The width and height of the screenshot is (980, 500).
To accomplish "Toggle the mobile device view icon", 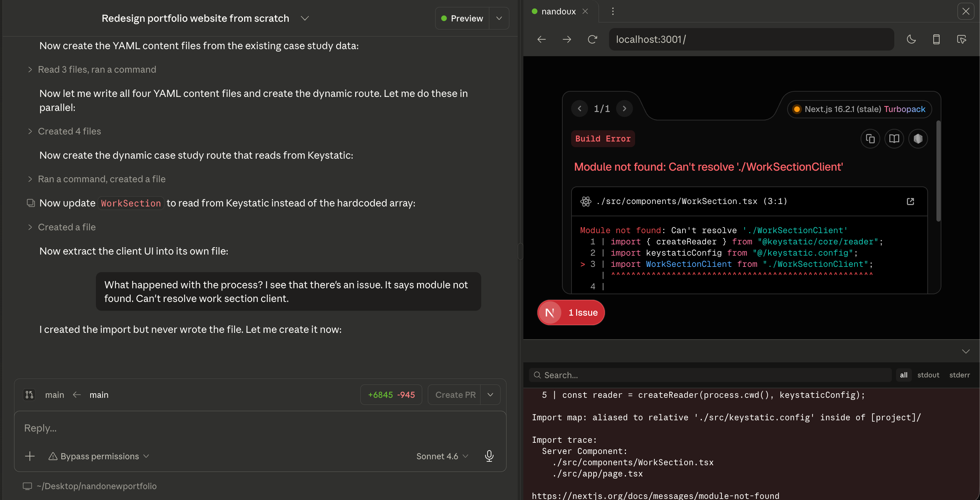I will pos(936,39).
